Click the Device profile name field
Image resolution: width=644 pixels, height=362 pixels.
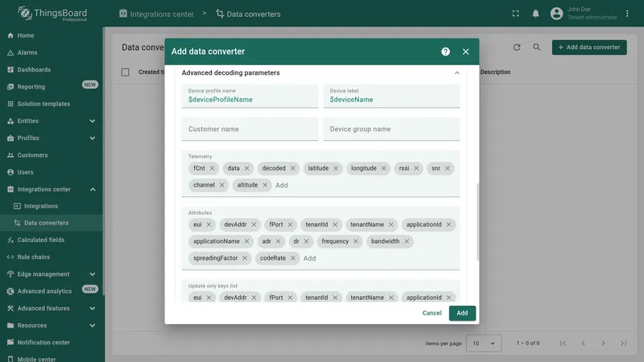pos(250,97)
